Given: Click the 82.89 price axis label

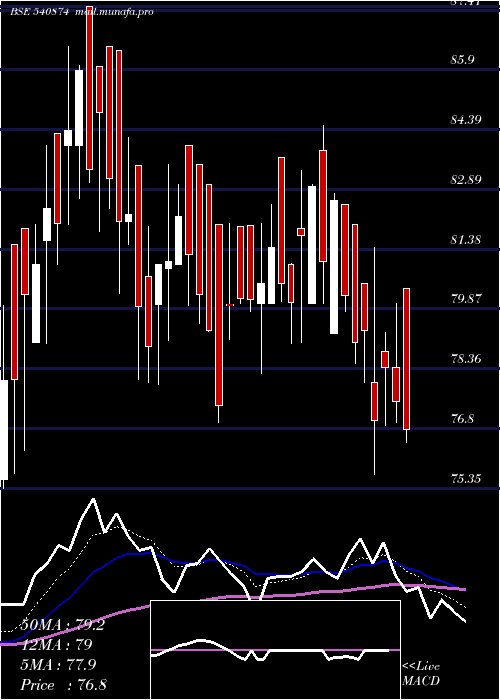Looking at the screenshot, I should [x=466, y=179].
